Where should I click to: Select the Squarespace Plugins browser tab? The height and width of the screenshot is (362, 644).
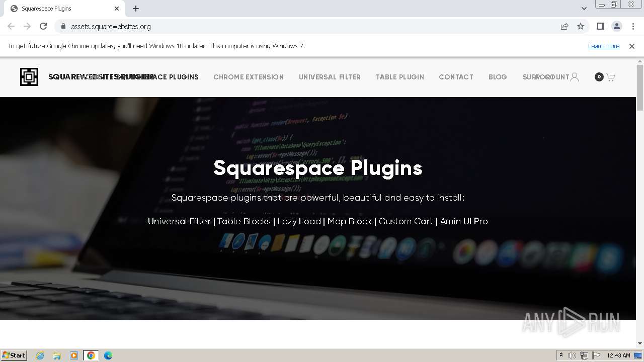point(64,9)
